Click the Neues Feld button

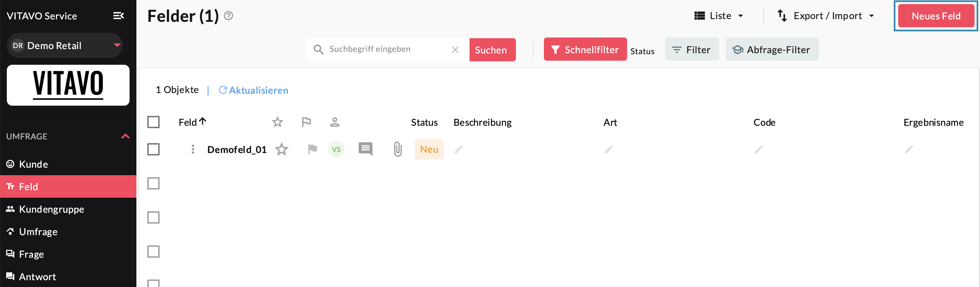[x=935, y=16]
